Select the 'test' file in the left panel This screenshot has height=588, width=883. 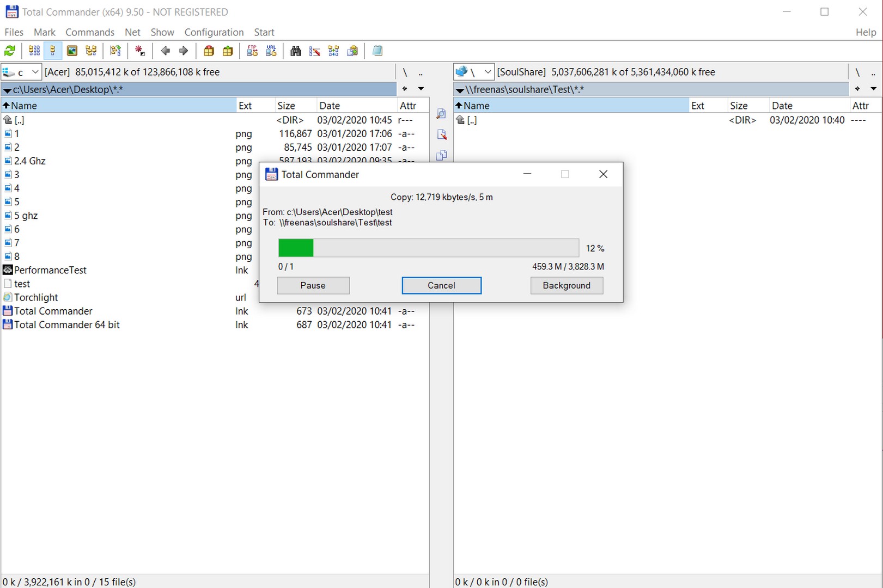(22, 284)
